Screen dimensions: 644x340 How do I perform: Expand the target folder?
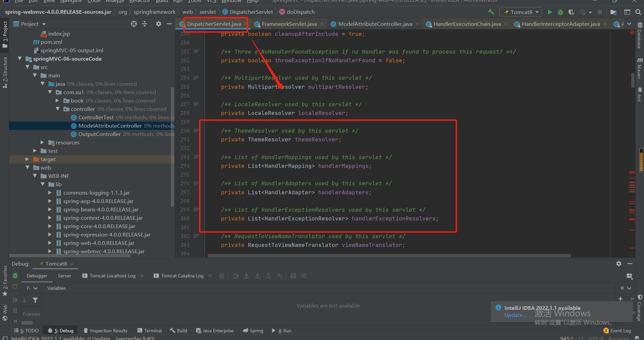tap(27, 159)
